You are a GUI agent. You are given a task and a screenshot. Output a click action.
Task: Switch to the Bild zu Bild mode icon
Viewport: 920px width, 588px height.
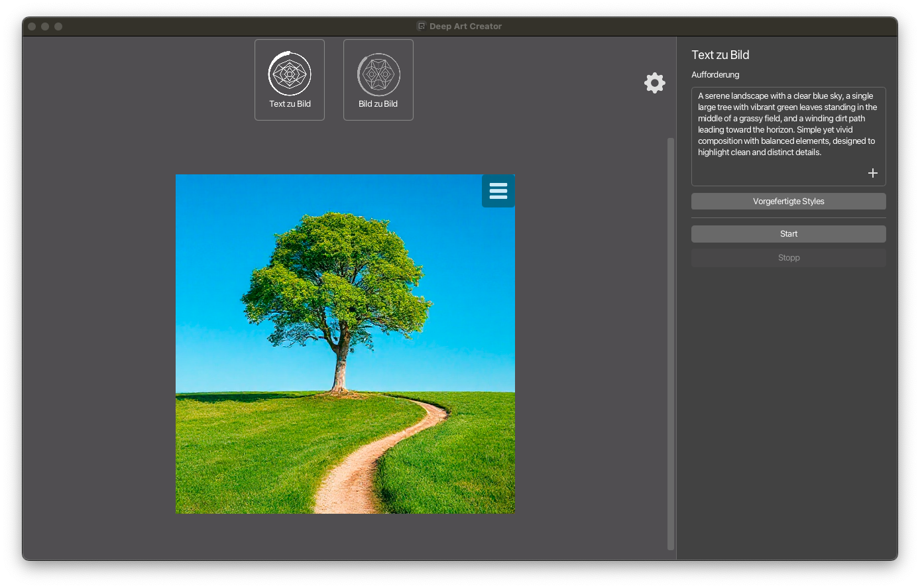click(x=378, y=74)
